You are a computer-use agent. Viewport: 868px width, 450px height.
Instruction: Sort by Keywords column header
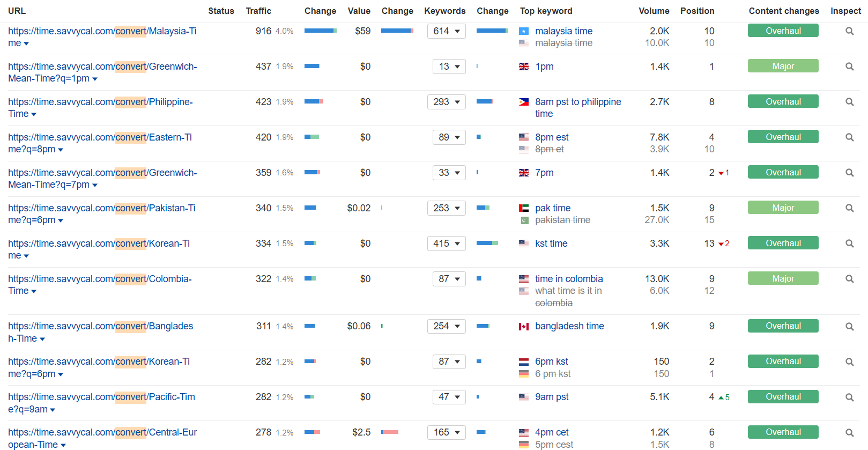tap(444, 11)
